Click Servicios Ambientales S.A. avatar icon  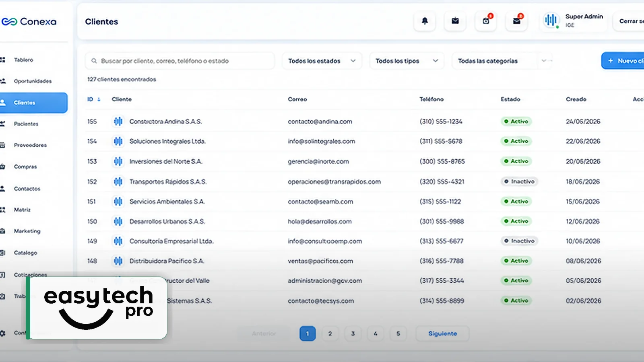point(118,201)
